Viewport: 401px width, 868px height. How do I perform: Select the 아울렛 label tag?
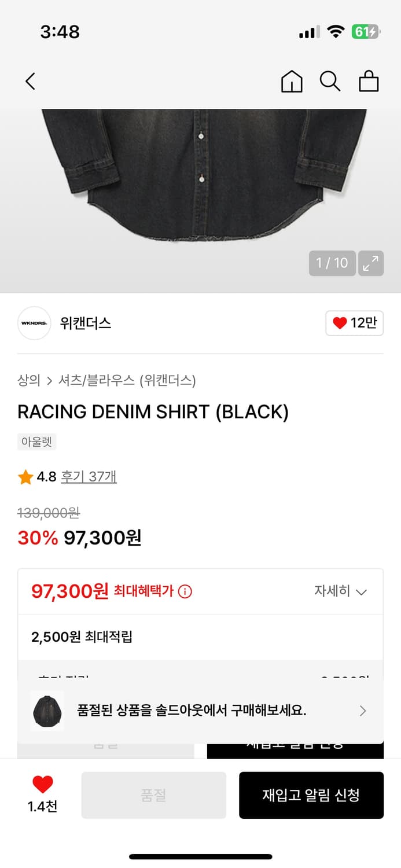36,441
